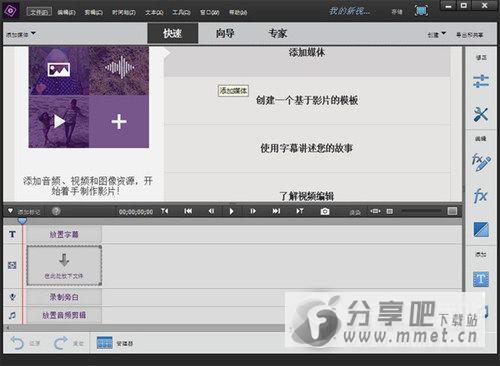Viewport: 500px width, 366px height.
Task: Click the split clip icon beside timecode
Action: tap(165, 211)
